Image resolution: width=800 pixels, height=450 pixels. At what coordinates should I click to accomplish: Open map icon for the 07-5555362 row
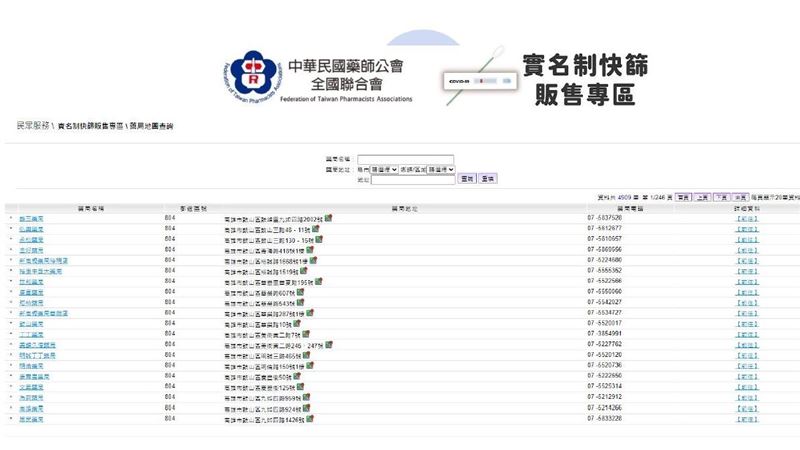pyautogui.click(x=303, y=271)
